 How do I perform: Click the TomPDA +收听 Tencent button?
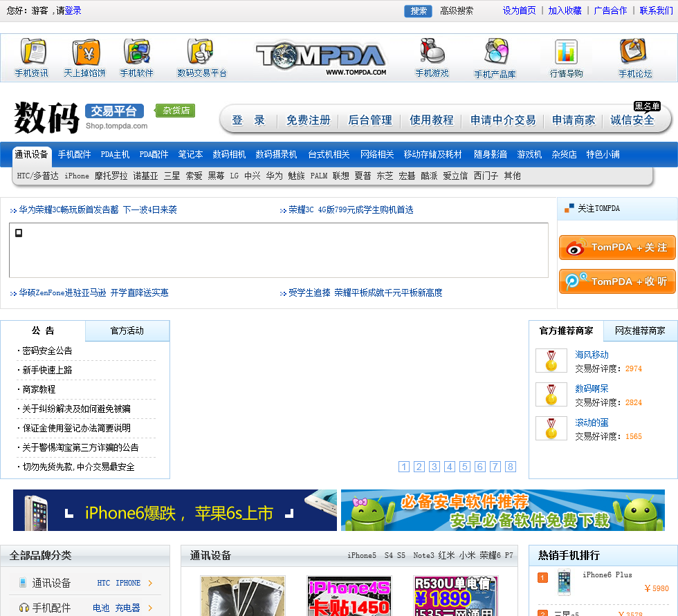(617, 281)
